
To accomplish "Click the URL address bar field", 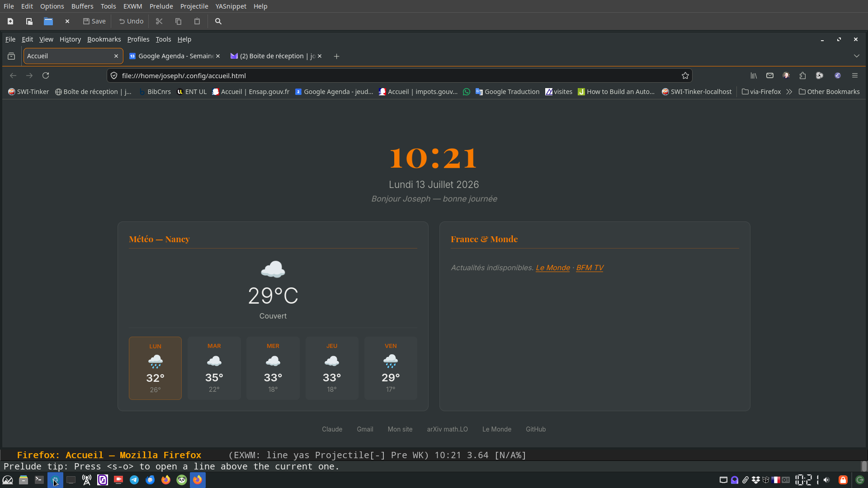I will 399,75.
